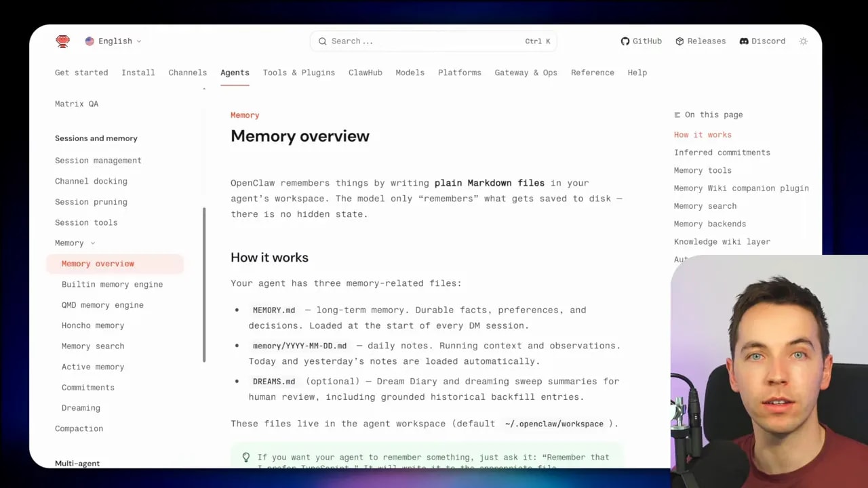Click the Memory breadcrumb label
868x488 pixels.
245,115
